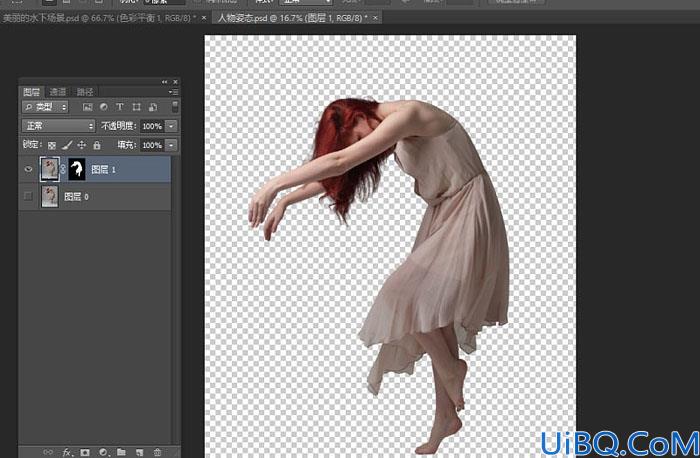Switch the layer filtering on/off toggle
The image size is (700, 458).
click(175, 107)
